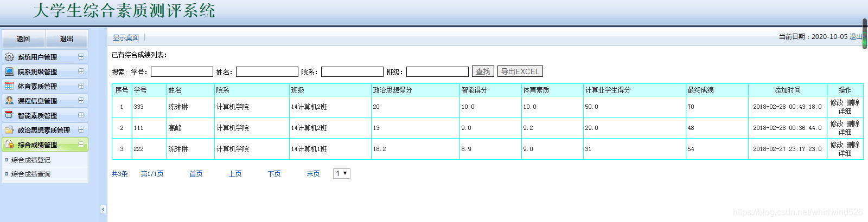Open the 综合成绩查询 submenu item
Screen dimensions: 868x222
click(x=31, y=174)
